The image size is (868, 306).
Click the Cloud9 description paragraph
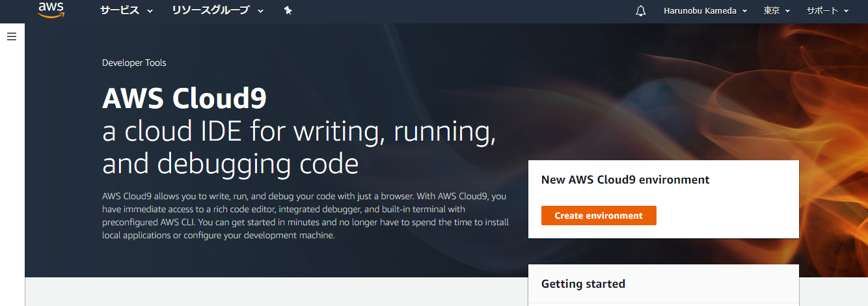click(305, 216)
